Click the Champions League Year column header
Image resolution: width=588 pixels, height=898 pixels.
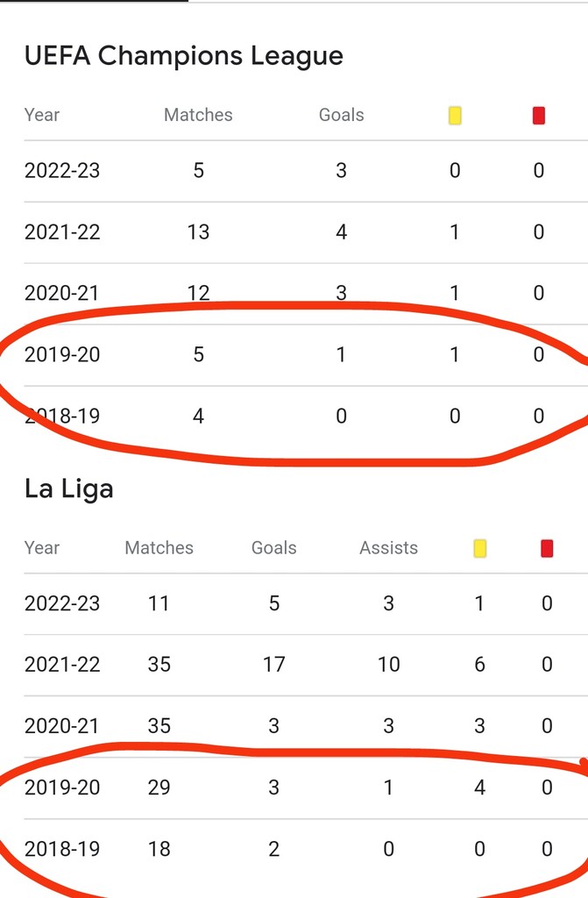point(42,115)
